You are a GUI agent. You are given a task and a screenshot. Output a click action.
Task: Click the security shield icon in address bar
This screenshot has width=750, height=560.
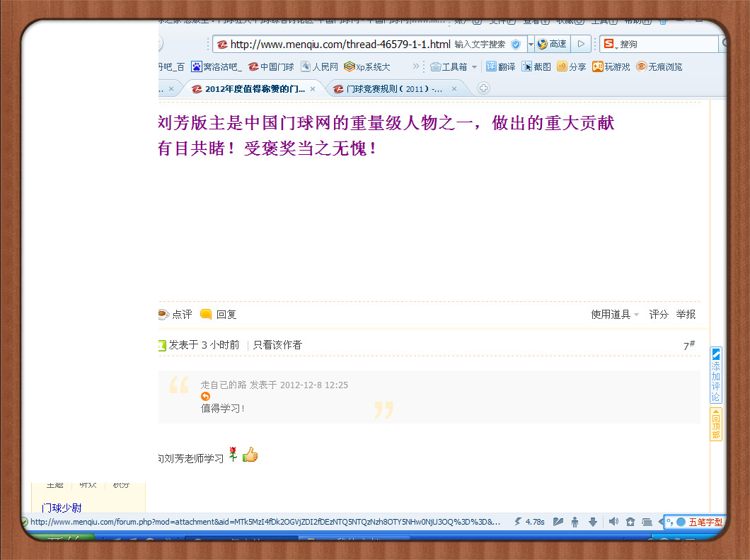click(x=516, y=44)
